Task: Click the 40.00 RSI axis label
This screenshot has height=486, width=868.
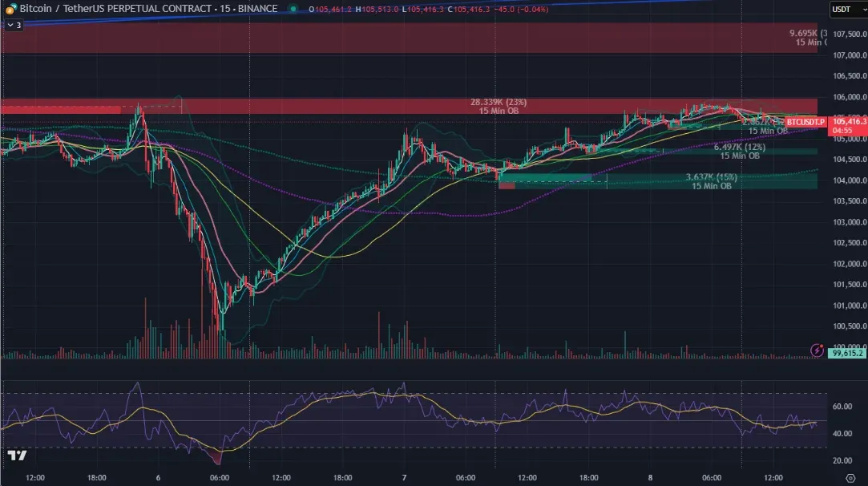Action: (x=842, y=433)
